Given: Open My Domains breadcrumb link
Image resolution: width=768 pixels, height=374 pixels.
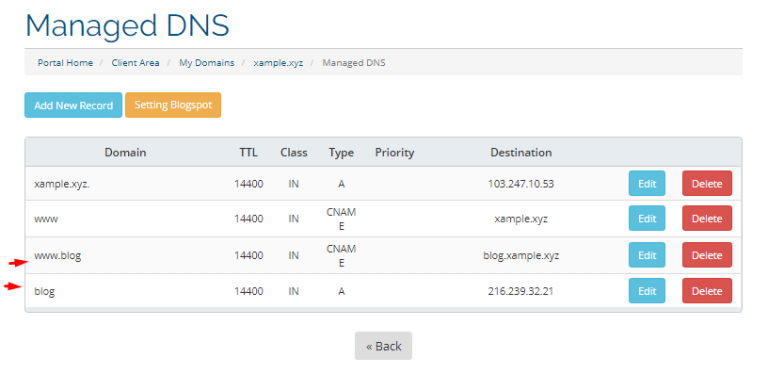Looking at the screenshot, I should coord(207,63).
